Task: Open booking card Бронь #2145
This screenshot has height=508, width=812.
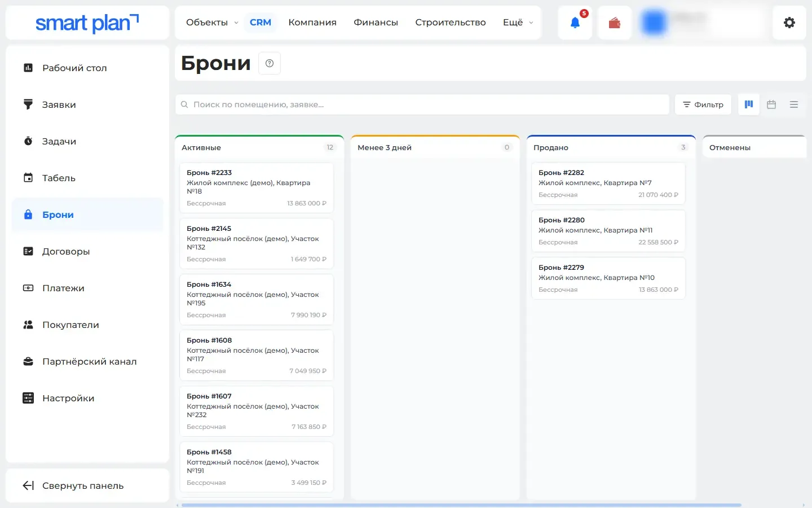Action: point(257,244)
